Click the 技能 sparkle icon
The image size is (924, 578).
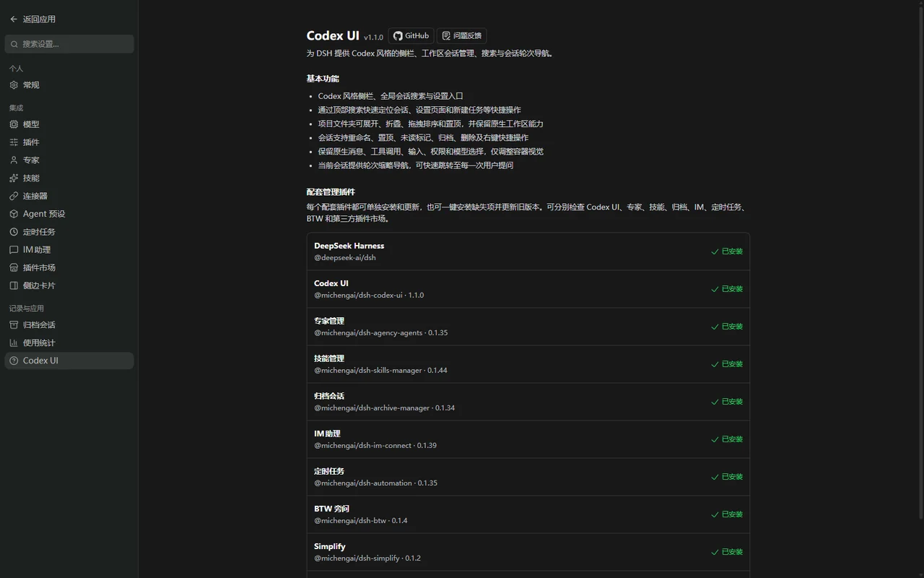14,178
